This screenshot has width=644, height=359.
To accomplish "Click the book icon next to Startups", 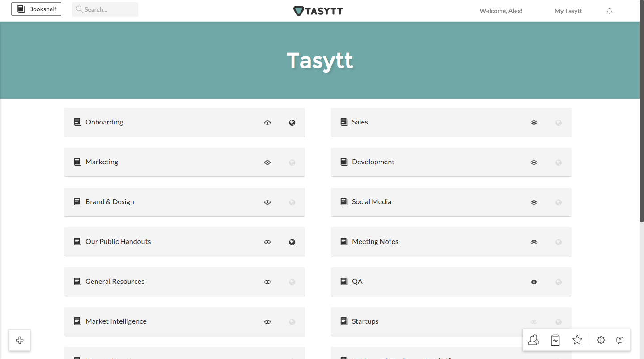I will [344, 321].
